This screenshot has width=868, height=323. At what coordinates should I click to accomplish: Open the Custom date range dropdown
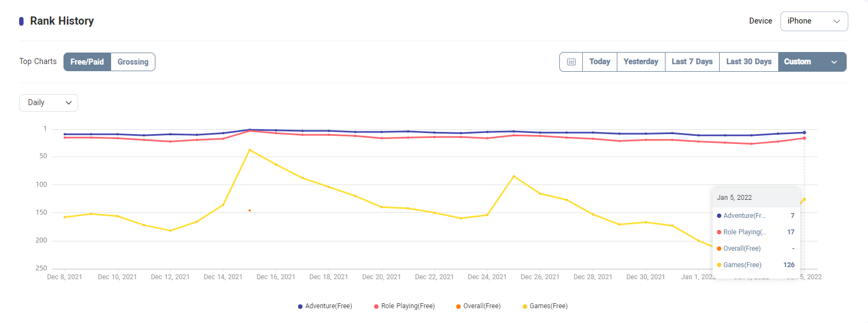click(x=812, y=62)
